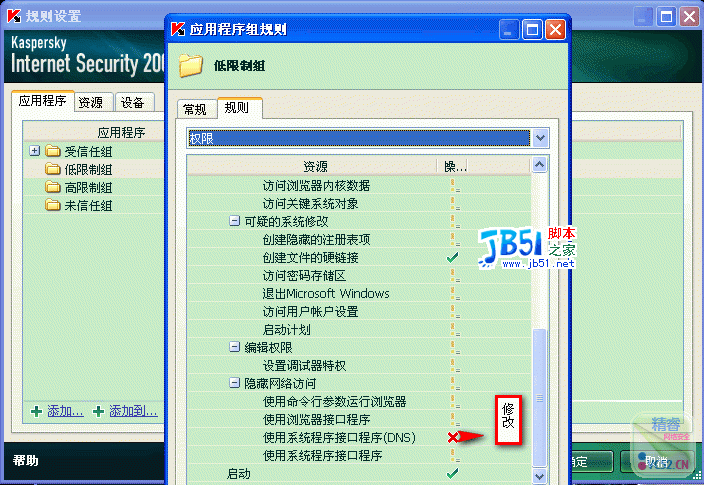Click permission icon for 使用浏览器接口程序 row

click(455, 419)
